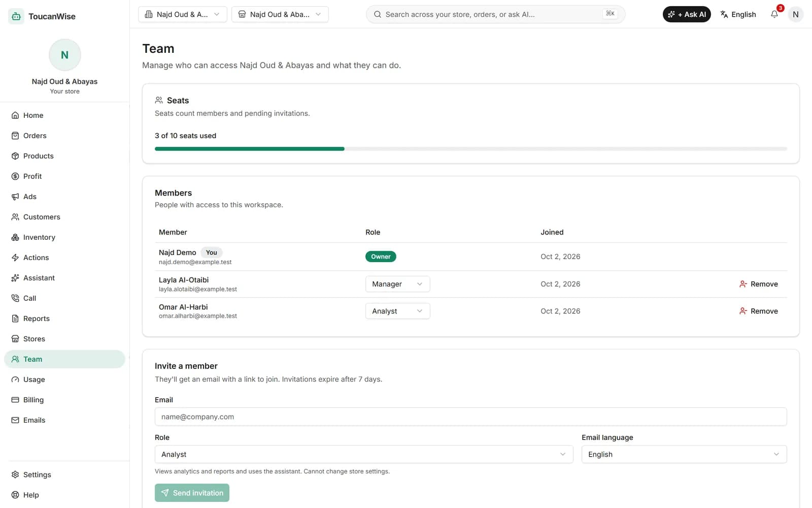The height and width of the screenshot is (508, 812).
Task: Expand the first Najd Oud workspace dropdown
Action: point(183,14)
